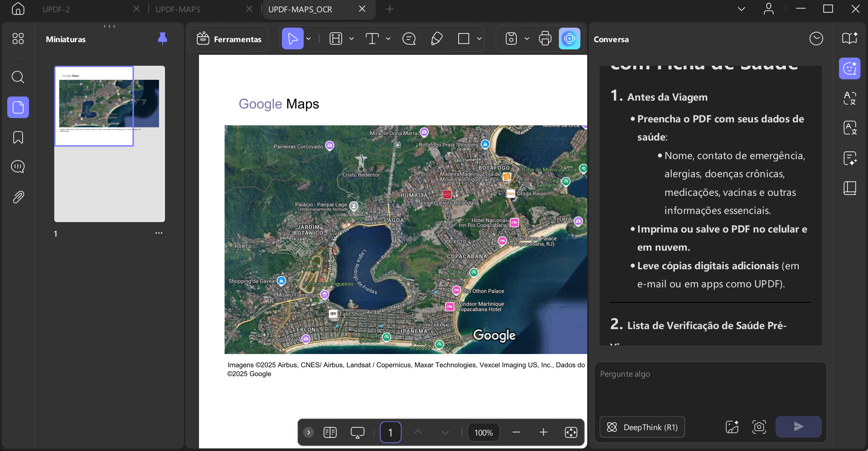Close the UPDF-2 tab
This screenshot has width=868, height=451.
[x=136, y=9]
